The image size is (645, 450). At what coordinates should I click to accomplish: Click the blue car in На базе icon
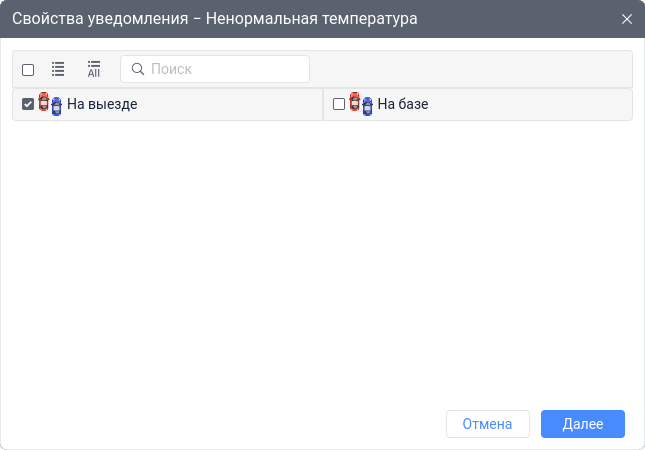[367, 107]
